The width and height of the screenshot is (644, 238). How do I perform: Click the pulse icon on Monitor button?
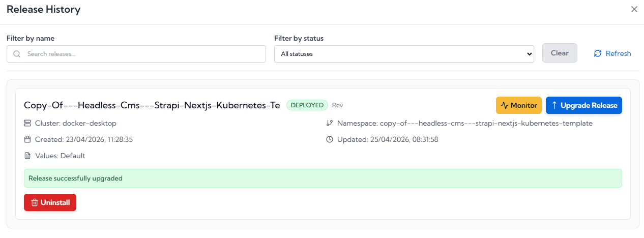point(505,105)
